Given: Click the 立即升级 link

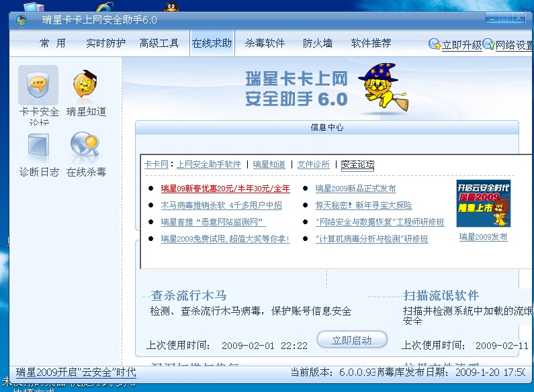Looking at the screenshot, I should pos(462,45).
